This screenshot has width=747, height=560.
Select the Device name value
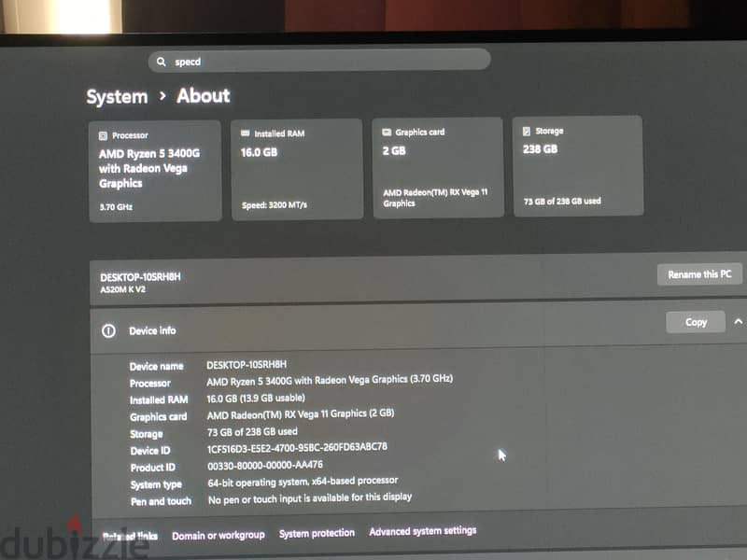pos(247,365)
